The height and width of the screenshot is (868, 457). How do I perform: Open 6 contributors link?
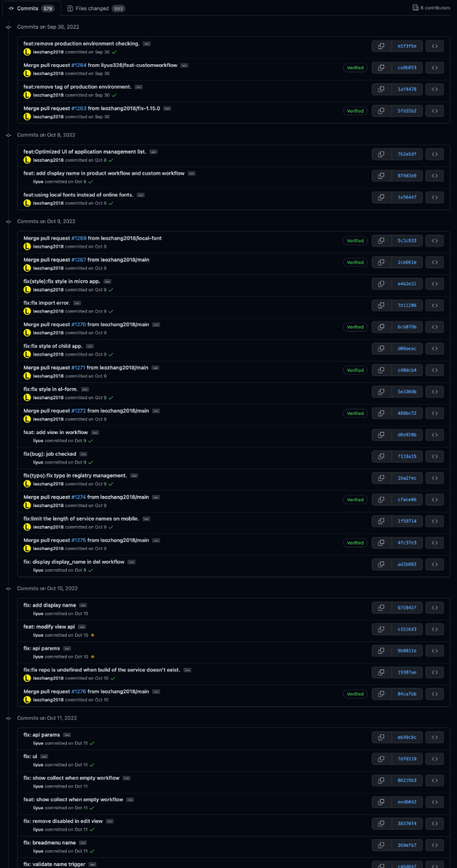coord(432,8)
